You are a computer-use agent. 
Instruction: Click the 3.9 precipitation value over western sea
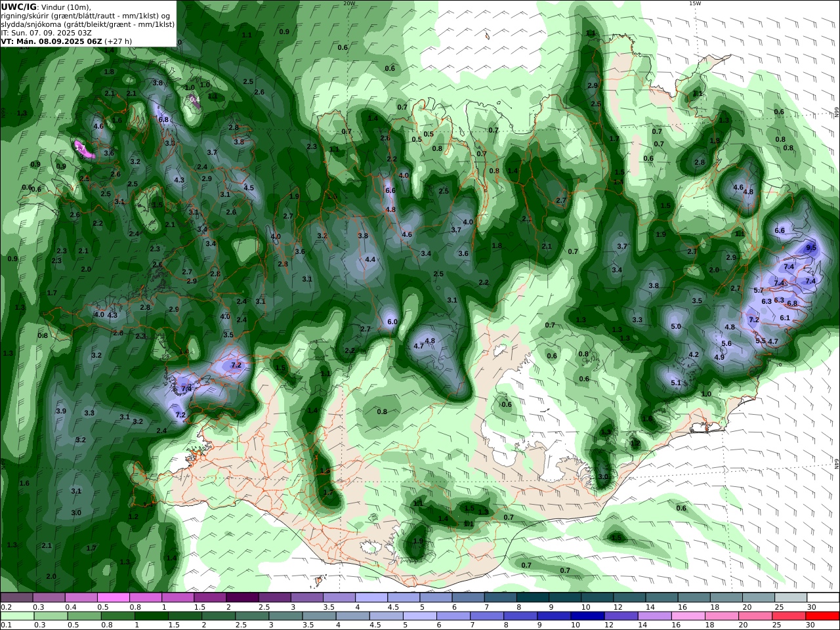pyautogui.click(x=61, y=411)
